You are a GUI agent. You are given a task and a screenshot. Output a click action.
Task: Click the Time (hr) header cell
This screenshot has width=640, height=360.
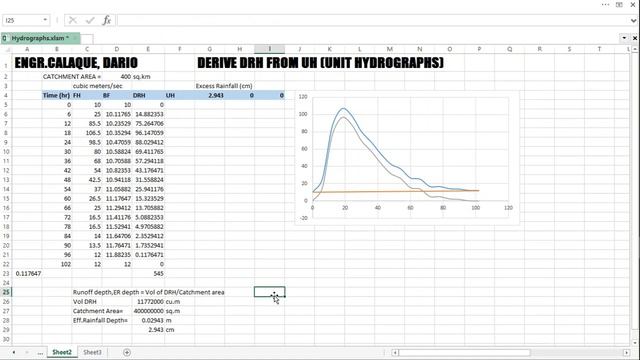[56, 95]
